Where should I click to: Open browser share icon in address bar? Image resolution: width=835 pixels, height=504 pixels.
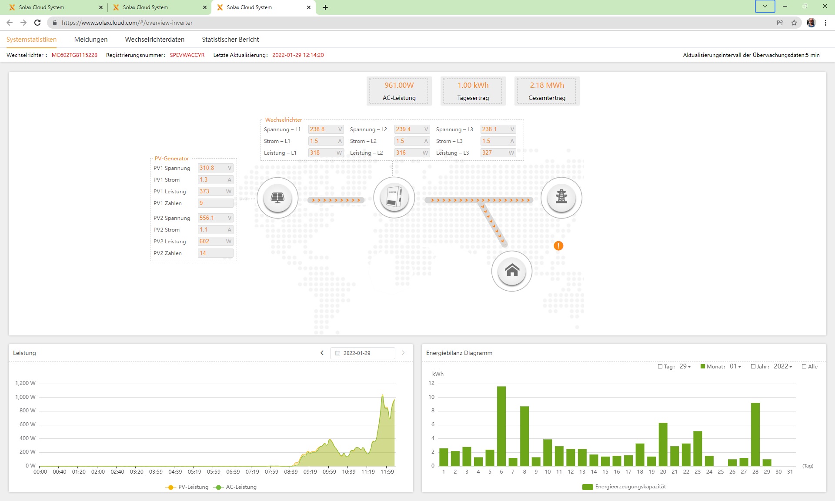click(x=780, y=23)
